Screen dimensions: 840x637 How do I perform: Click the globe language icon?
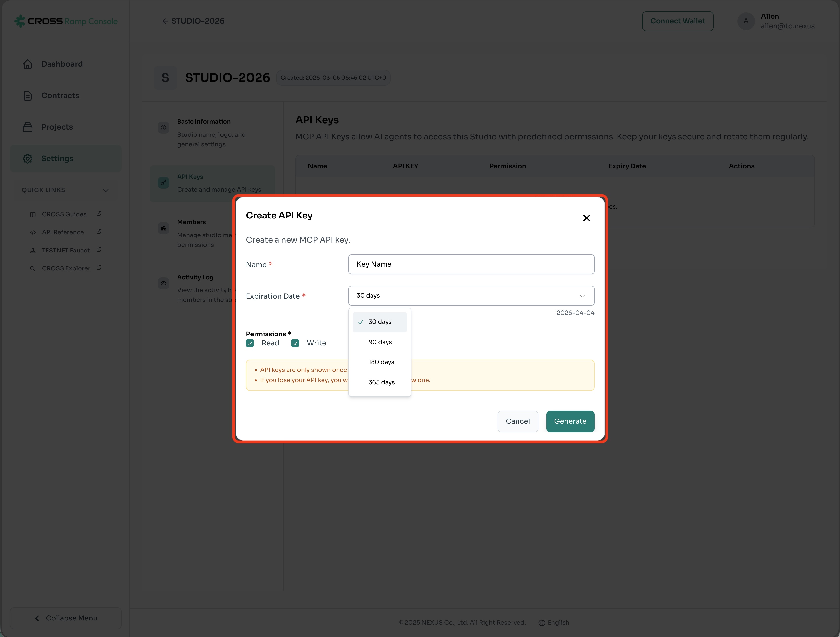coord(542,622)
